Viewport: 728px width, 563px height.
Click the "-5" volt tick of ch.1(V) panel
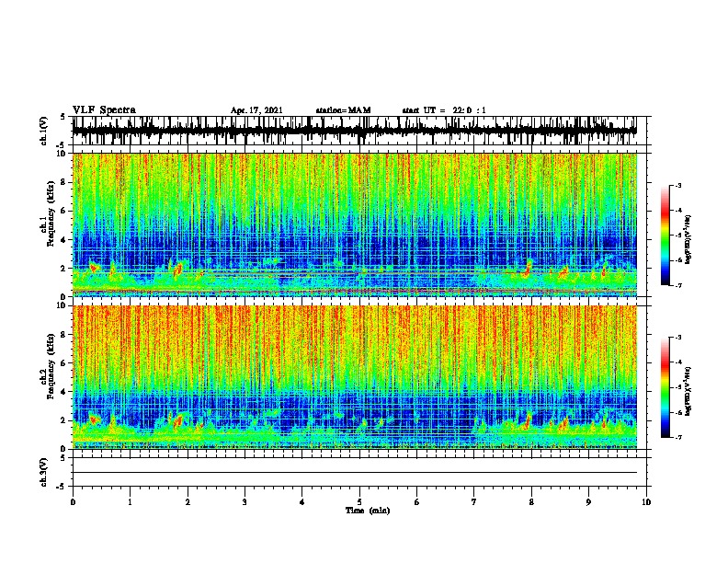click(63, 144)
